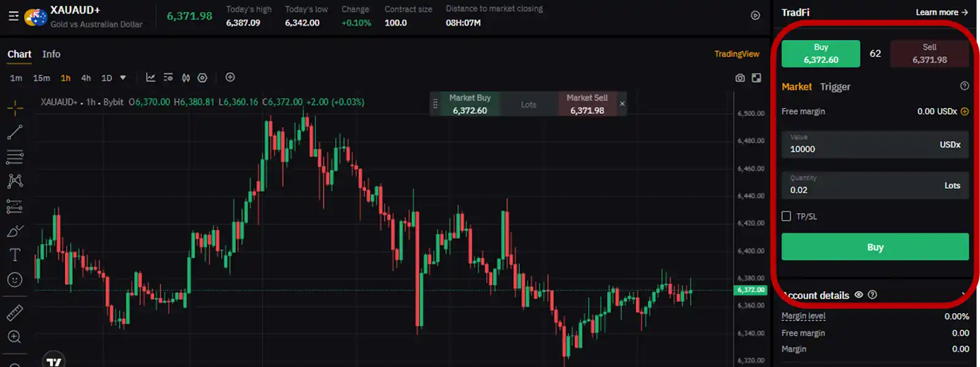The width and height of the screenshot is (980, 367).
Task: Toggle fullscreen chart mode
Action: (x=756, y=78)
